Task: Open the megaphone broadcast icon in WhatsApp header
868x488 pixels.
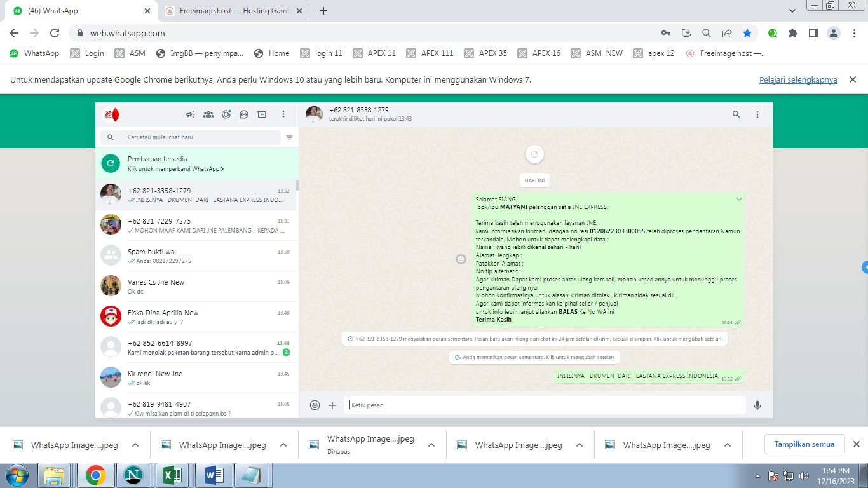Action: 190,114
